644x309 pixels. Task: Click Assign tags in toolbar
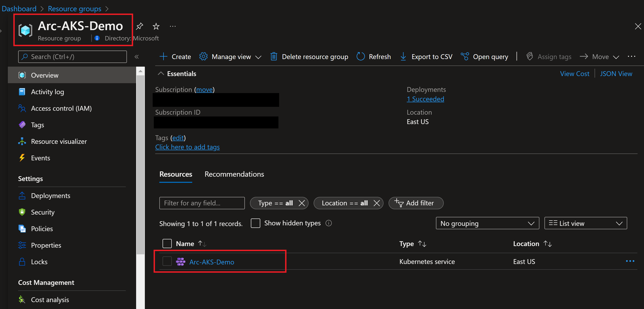click(549, 57)
